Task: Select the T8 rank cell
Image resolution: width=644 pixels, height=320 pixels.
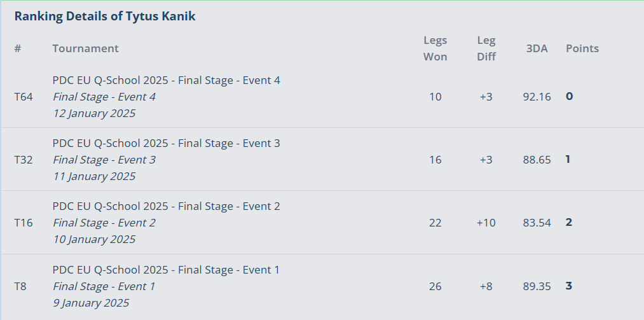Action: pos(20,286)
